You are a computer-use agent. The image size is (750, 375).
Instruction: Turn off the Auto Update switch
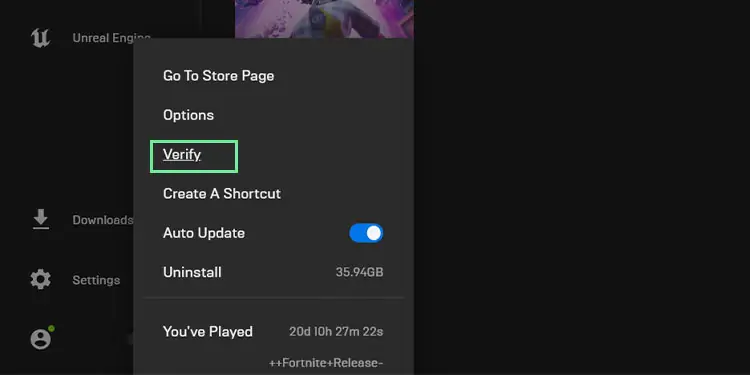366,233
